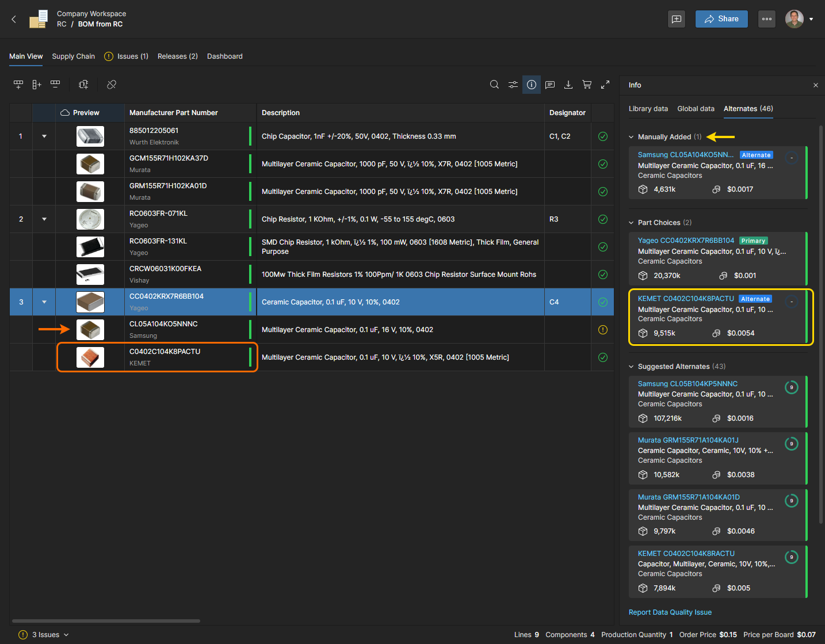This screenshot has height=644, width=825.
Task: Click the add row icon in toolbar
Action: point(18,85)
